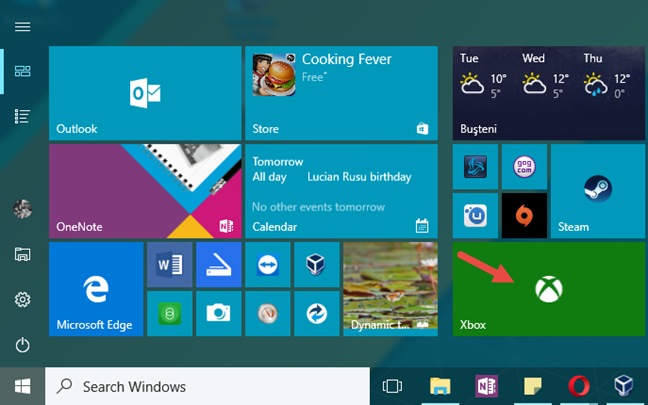Open Opera browser from the taskbar

coord(579,386)
